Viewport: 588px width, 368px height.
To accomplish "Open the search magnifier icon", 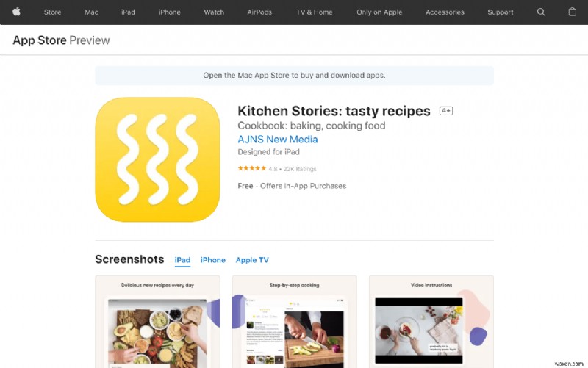I will tap(541, 12).
